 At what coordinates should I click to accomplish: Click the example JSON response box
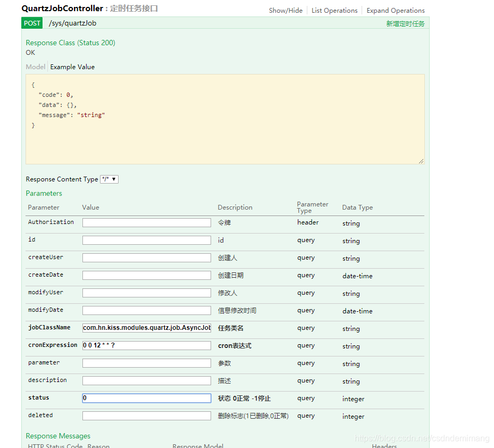click(x=225, y=119)
